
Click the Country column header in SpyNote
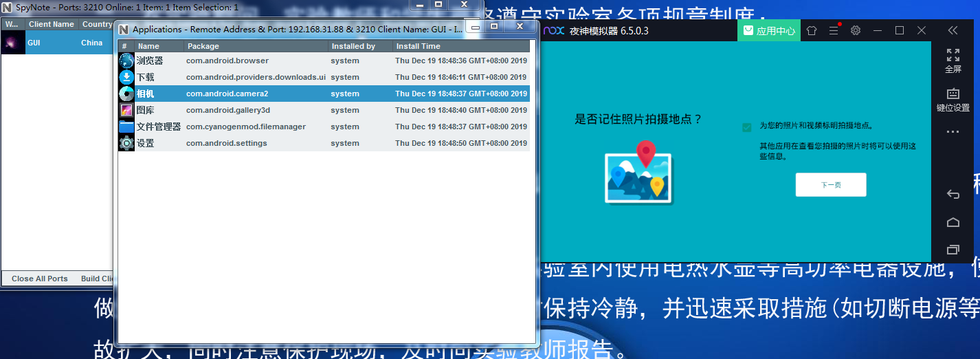coord(97,24)
